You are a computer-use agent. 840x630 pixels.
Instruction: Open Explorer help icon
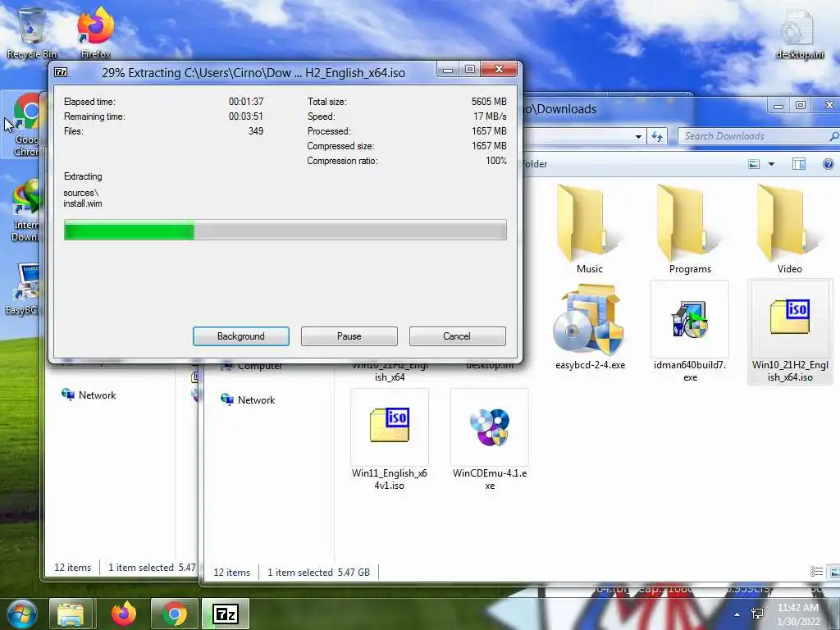(829, 164)
